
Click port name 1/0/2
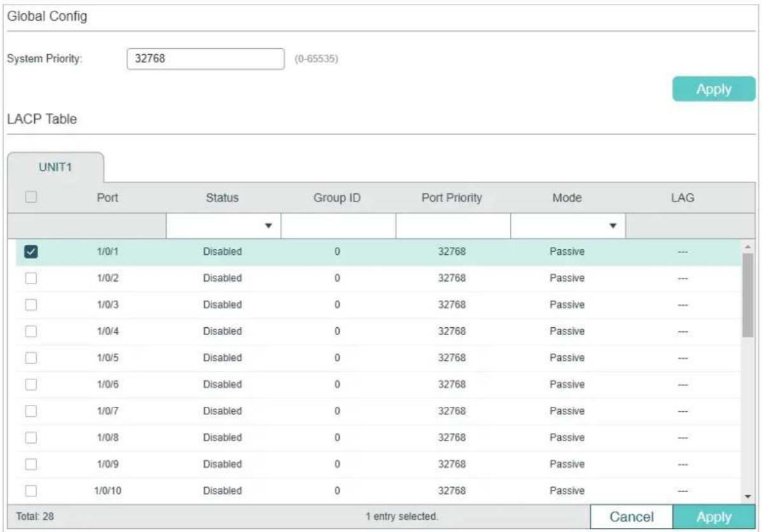[x=107, y=278]
